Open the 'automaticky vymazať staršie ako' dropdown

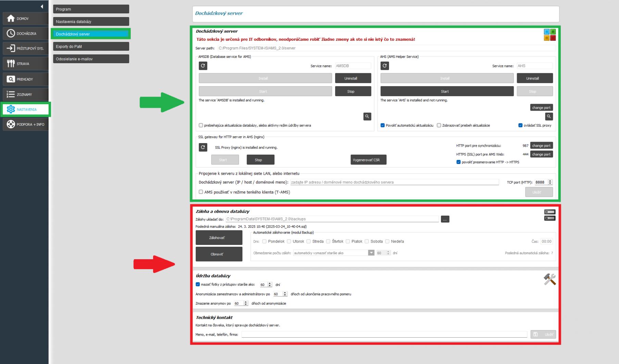click(371, 253)
